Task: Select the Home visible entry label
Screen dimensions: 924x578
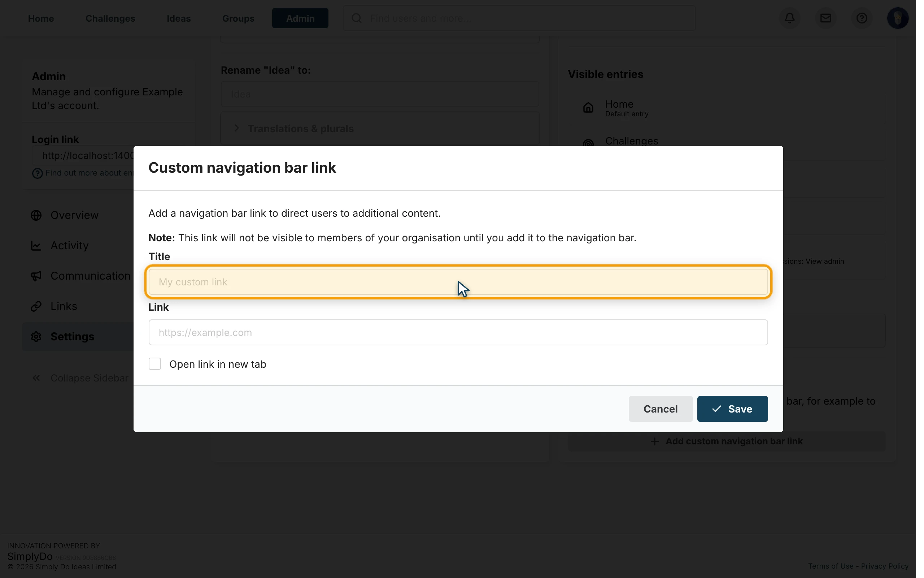Action: [x=619, y=104]
